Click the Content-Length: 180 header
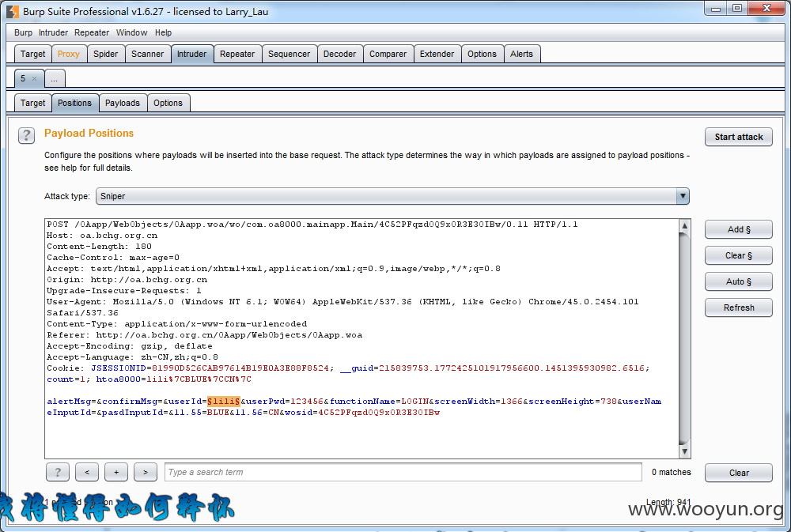Viewport: 791px width, 532px height. (x=99, y=247)
